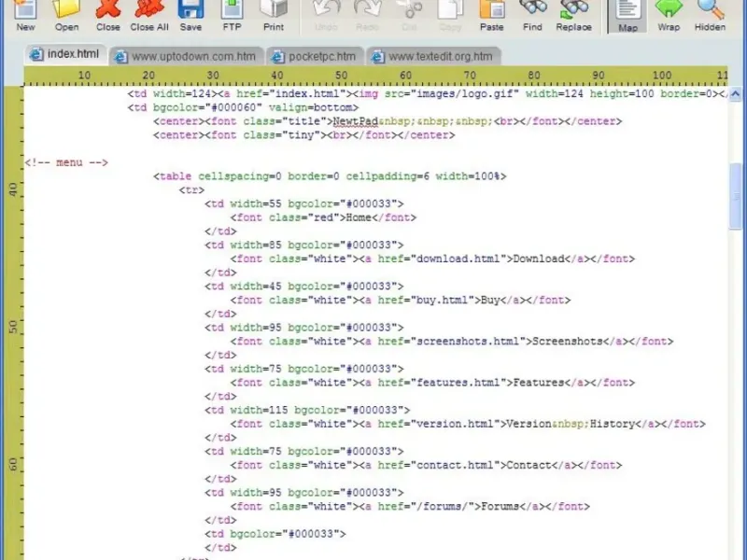The height and width of the screenshot is (560, 747).
Task: Click the greyed Undo toolbar icon
Action: pyautogui.click(x=326, y=14)
